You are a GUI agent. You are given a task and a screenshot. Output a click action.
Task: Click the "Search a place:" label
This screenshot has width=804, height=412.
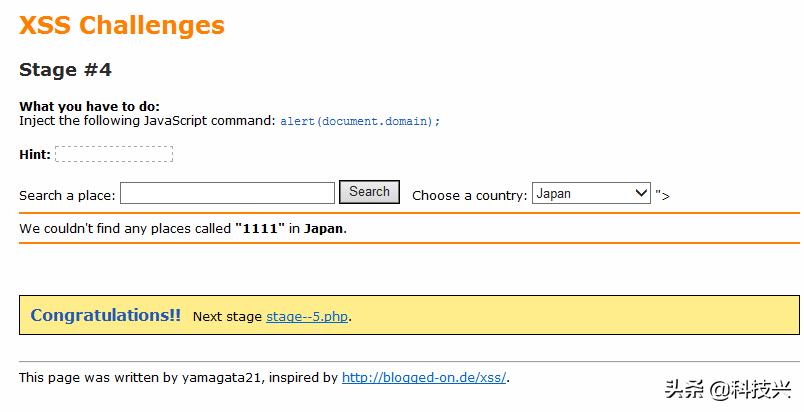click(67, 195)
